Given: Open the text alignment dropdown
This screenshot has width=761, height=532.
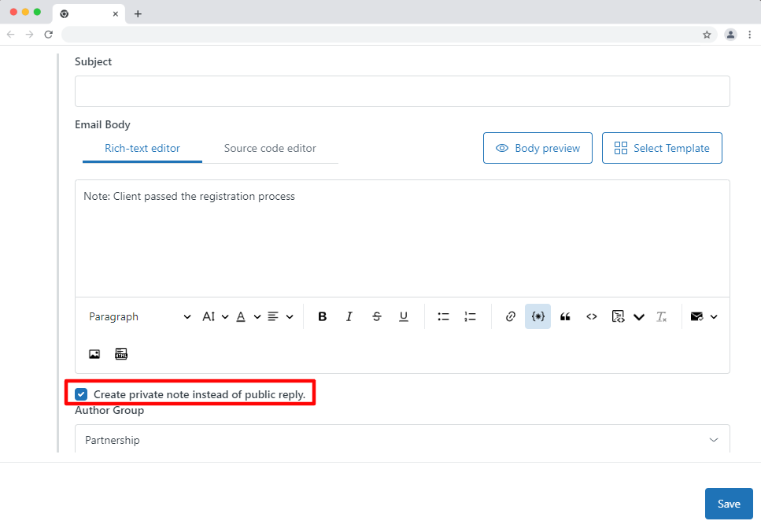Looking at the screenshot, I should tap(280, 316).
